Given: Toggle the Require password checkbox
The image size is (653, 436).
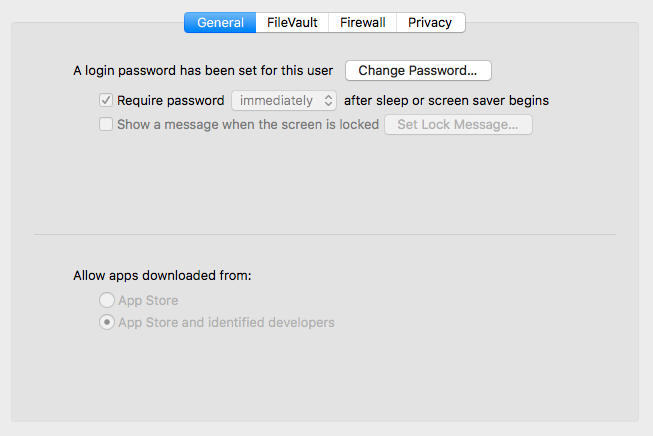Looking at the screenshot, I should click(106, 100).
